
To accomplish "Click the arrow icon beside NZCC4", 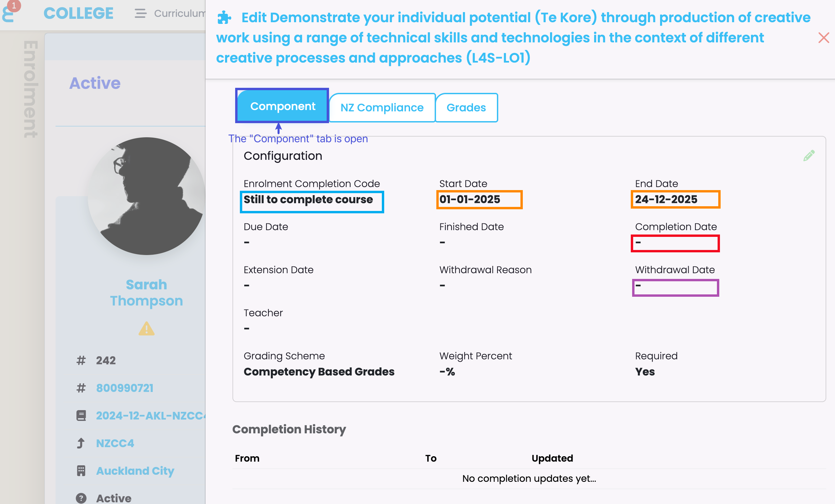I will [x=81, y=443].
